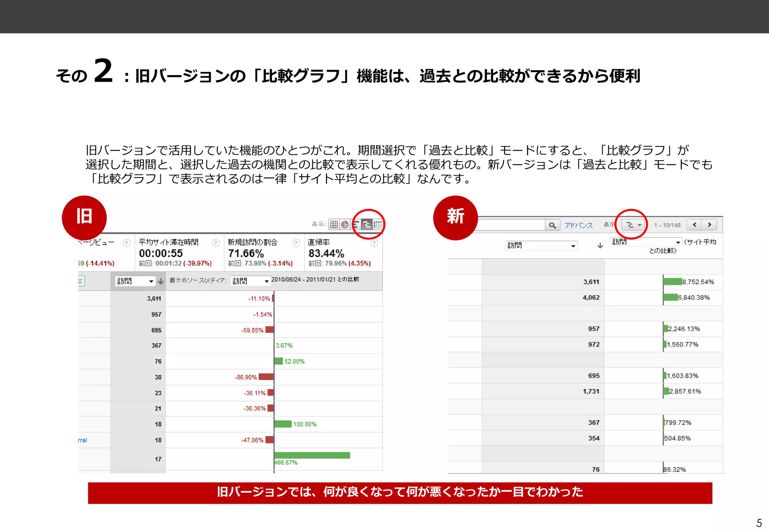Viewport: 769px width, 532px height.
Task: Select the '17' visits cell in old table
Action: pos(158,459)
